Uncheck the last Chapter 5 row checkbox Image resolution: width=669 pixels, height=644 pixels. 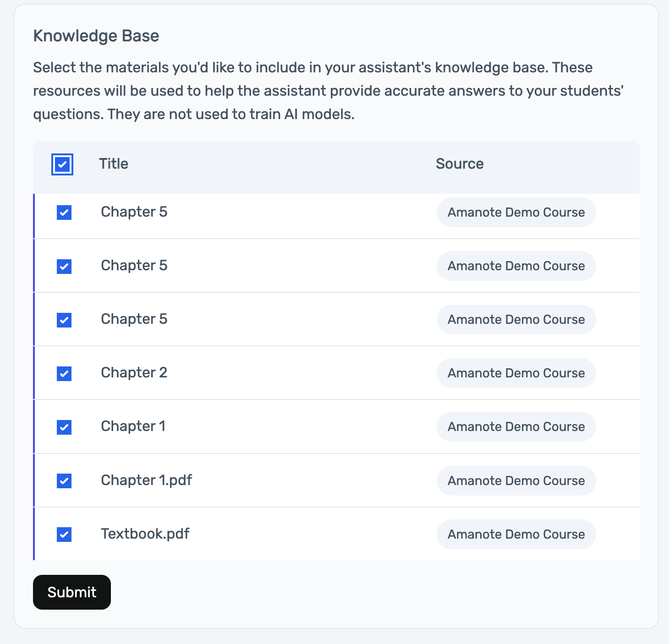point(64,320)
